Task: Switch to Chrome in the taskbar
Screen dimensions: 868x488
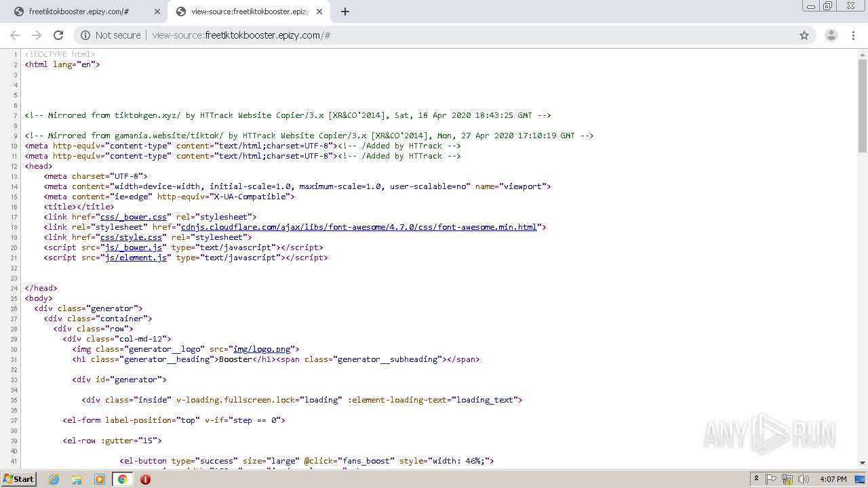Action: [122, 479]
